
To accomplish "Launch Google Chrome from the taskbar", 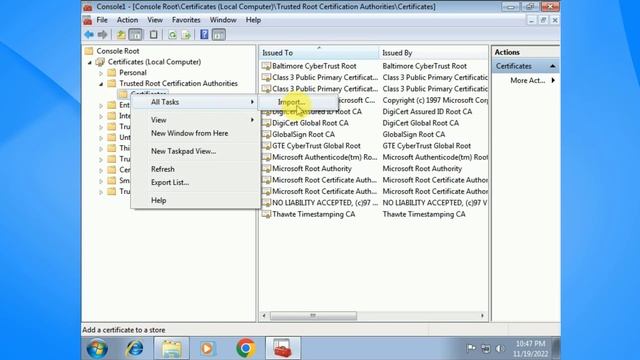I will [246, 348].
